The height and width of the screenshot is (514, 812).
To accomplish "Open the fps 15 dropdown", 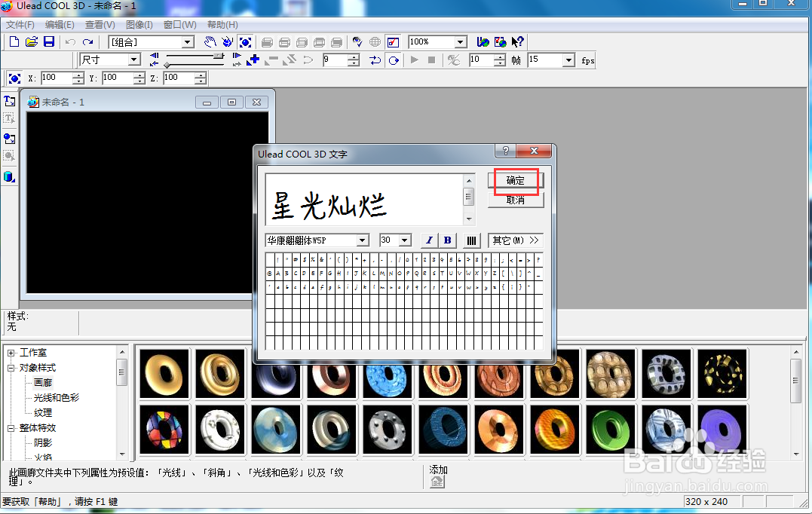I will [568, 60].
